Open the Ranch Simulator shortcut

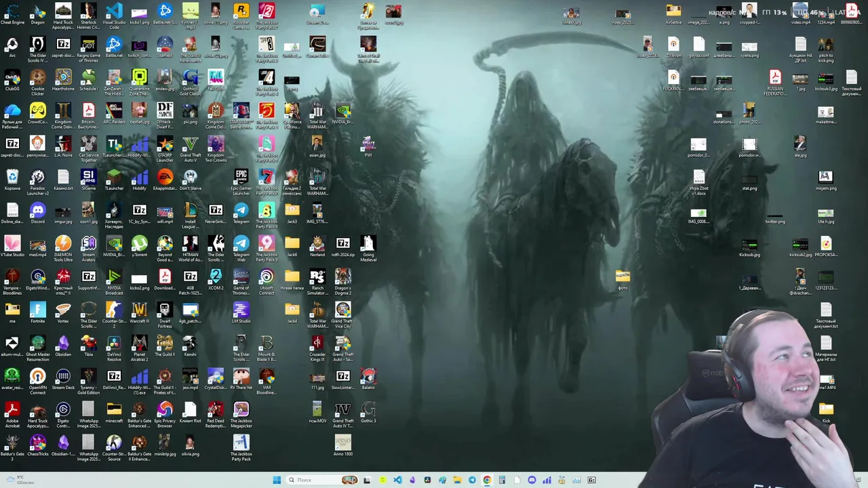pos(317,281)
